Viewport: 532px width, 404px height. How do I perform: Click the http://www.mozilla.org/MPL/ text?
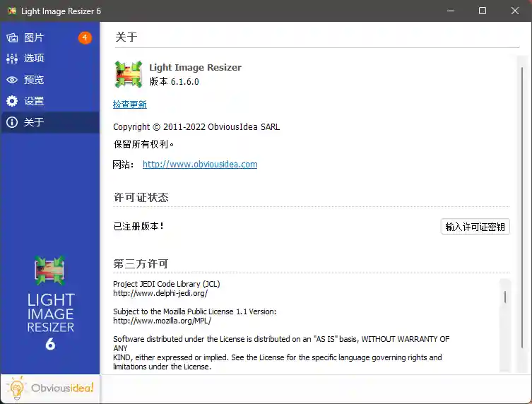click(162, 321)
